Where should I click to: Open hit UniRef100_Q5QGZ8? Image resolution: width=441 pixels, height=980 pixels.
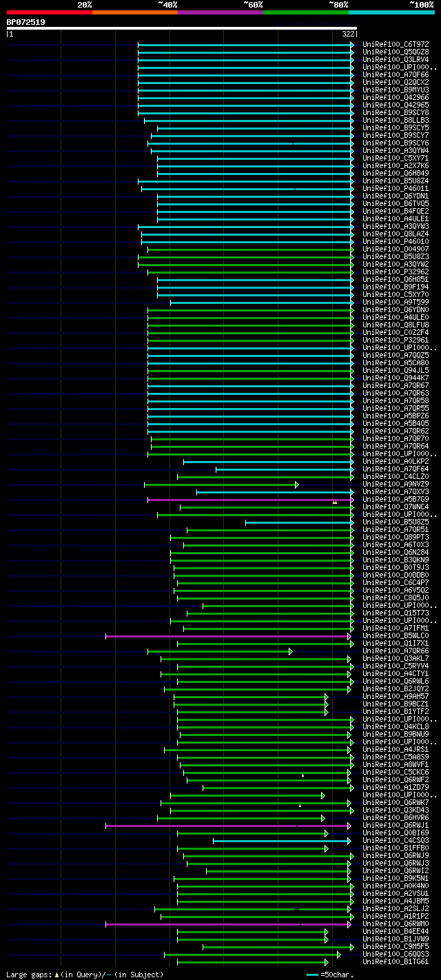396,52
